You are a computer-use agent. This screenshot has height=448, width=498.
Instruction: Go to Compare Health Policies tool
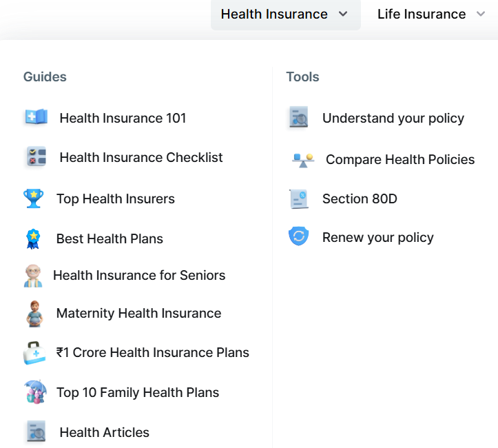(400, 159)
